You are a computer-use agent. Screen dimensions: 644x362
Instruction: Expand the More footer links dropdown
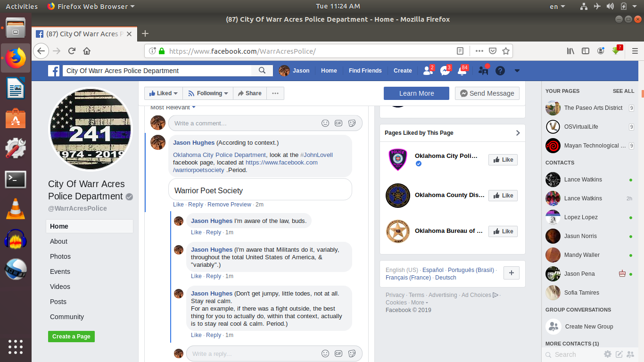(x=419, y=303)
